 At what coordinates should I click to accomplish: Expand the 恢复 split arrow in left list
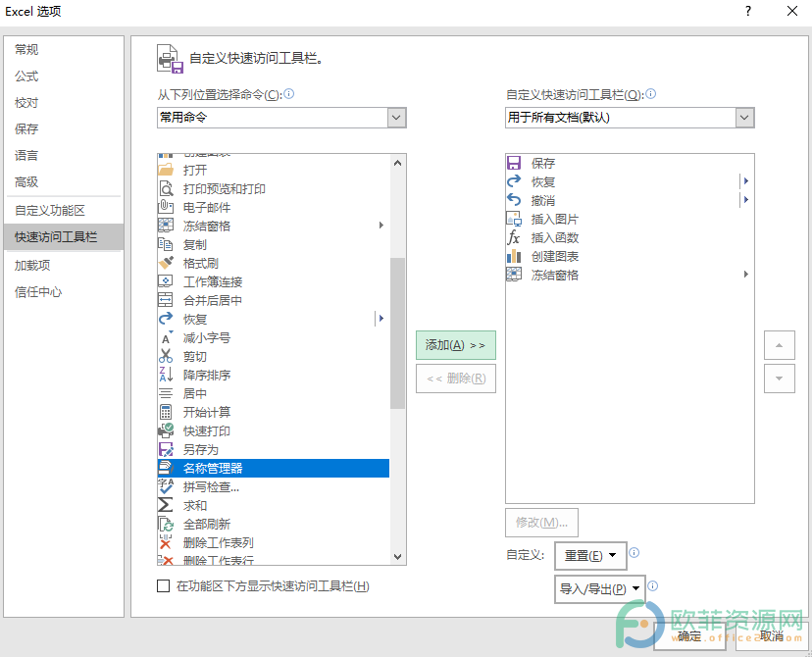pos(381,319)
